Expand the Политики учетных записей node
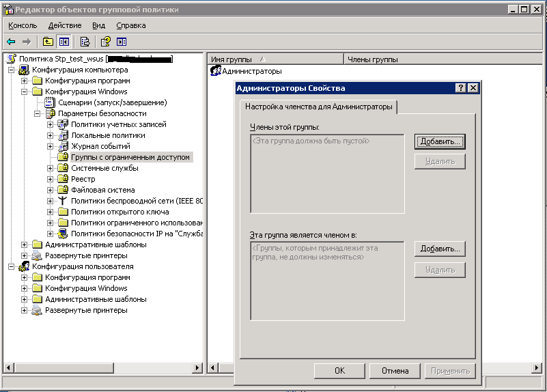Viewport: 547px width, 392px height. pyautogui.click(x=51, y=124)
